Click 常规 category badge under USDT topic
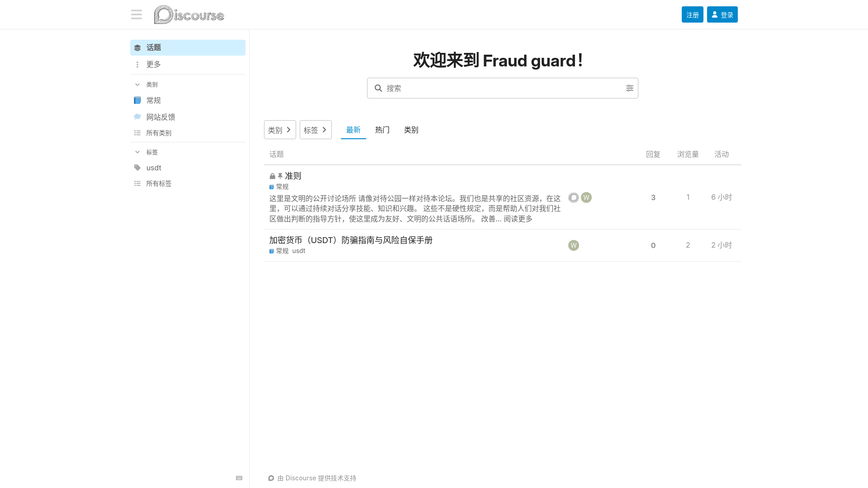This screenshot has width=868, height=488. click(279, 251)
